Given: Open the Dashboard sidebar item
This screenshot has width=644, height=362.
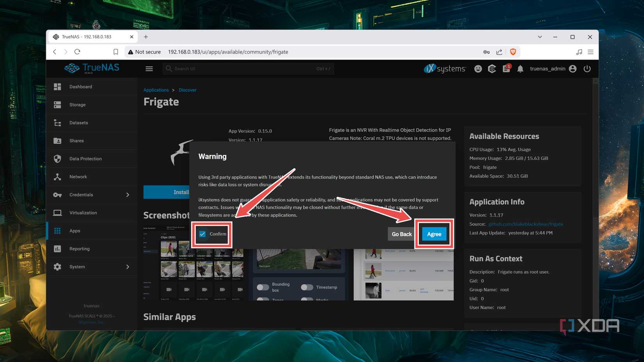Looking at the screenshot, I should pyautogui.click(x=92, y=87).
